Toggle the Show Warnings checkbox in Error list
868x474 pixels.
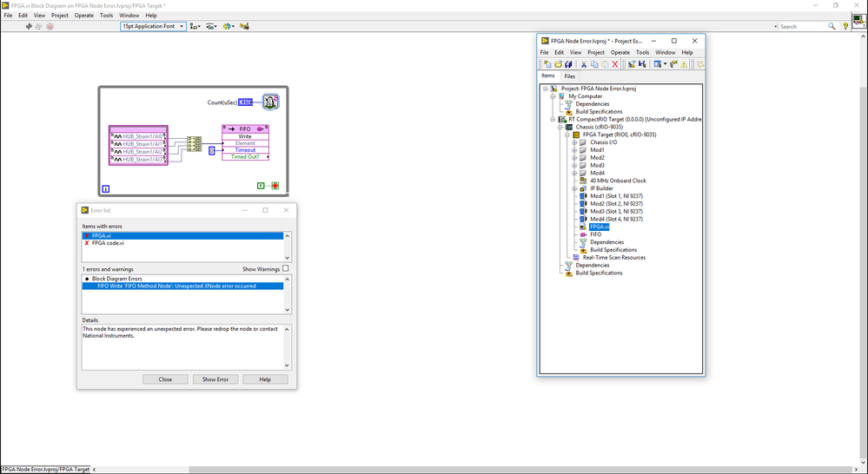(x=286, y=268)
